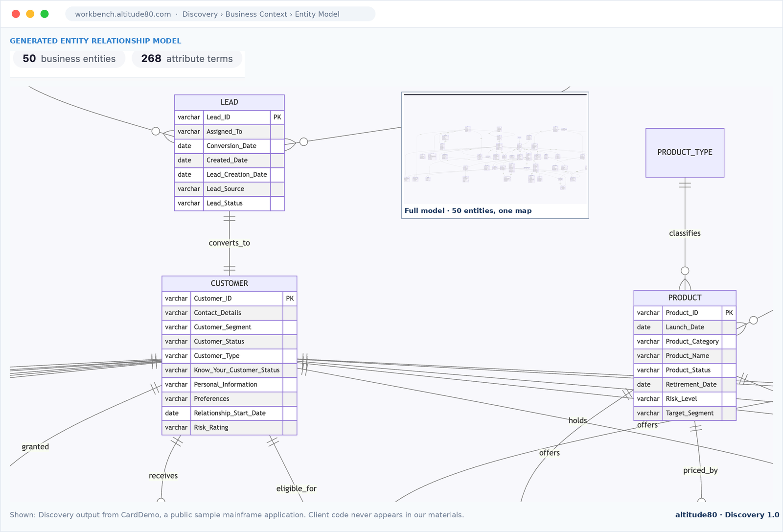Select the 50 business entities pill
The width and height of the screenshot is (783, 532).
pos(69,59)
